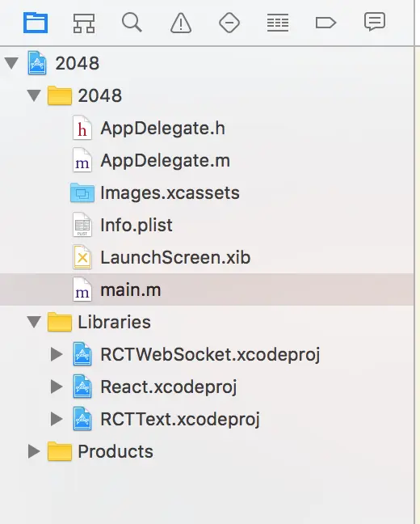420x524 pixels.
Task: Open the Breakpoint navigator tag icon
Action: (x=325, y=23)
